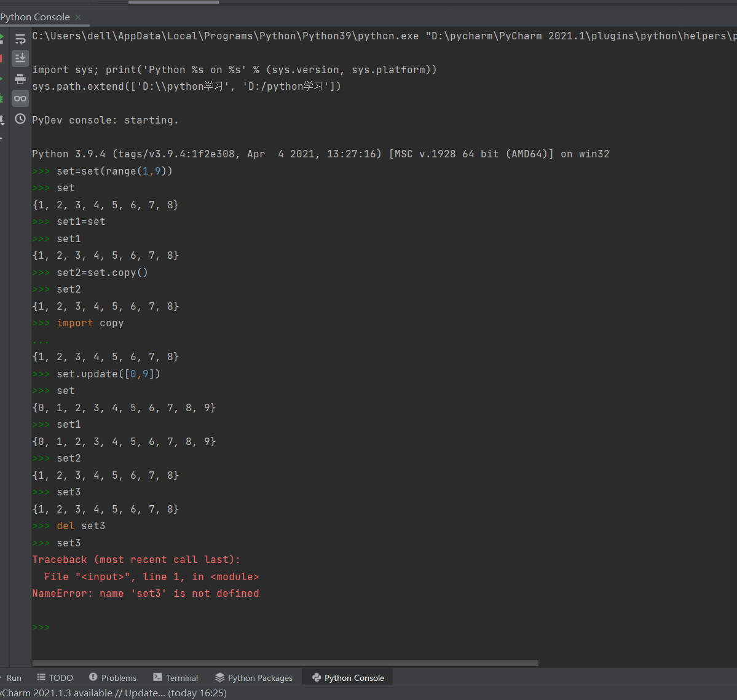Toggle scroll to end of output

pyautogui.click(x=20, y=58)
